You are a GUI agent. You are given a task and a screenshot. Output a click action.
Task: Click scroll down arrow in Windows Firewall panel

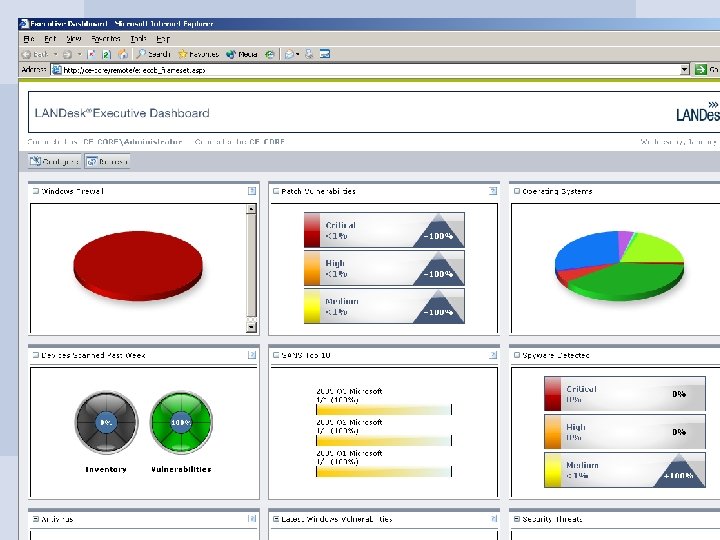tap(251, 327)
